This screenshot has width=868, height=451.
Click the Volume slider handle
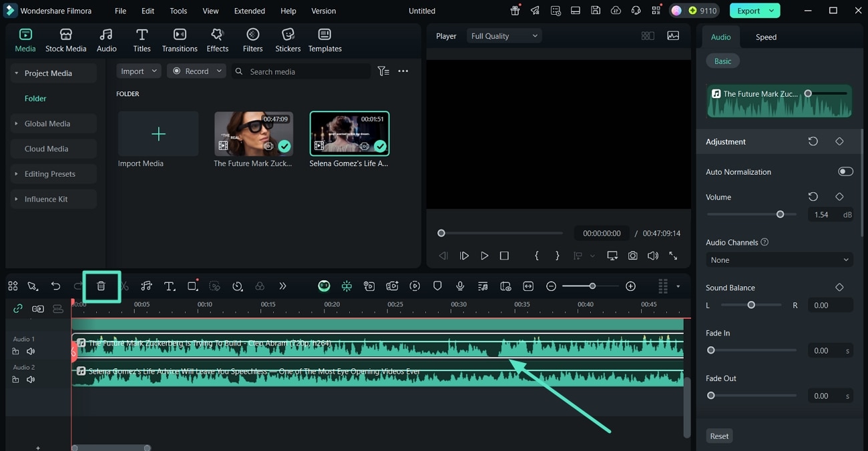780,214
